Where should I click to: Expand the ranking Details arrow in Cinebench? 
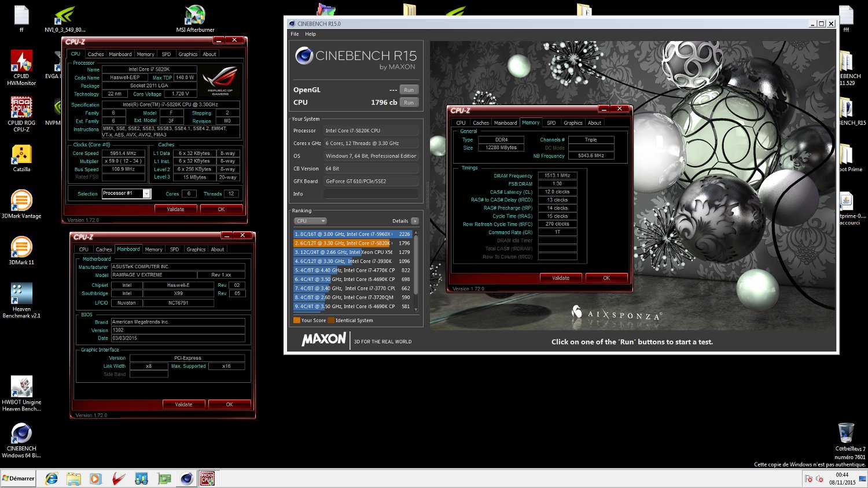click(x=415, y=221)
